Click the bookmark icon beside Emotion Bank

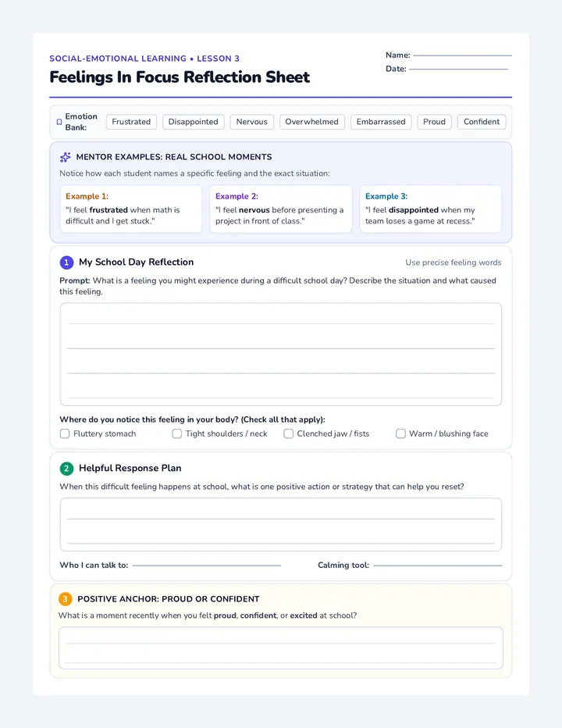59,122
